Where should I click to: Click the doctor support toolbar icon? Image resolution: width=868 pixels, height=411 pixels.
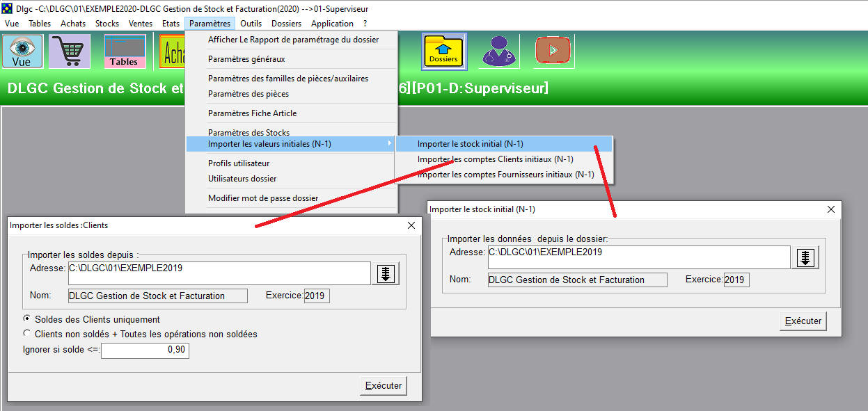[499, 51]
